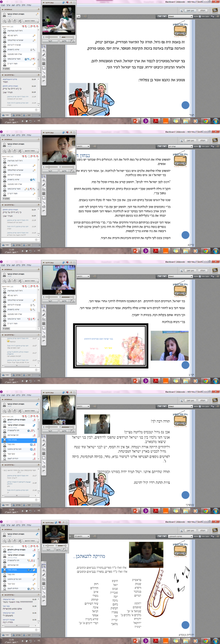Toggle the עקוב אחר checkbox beside 11/16
Viewport: 220px width, 644px height.
click(200, 16)
